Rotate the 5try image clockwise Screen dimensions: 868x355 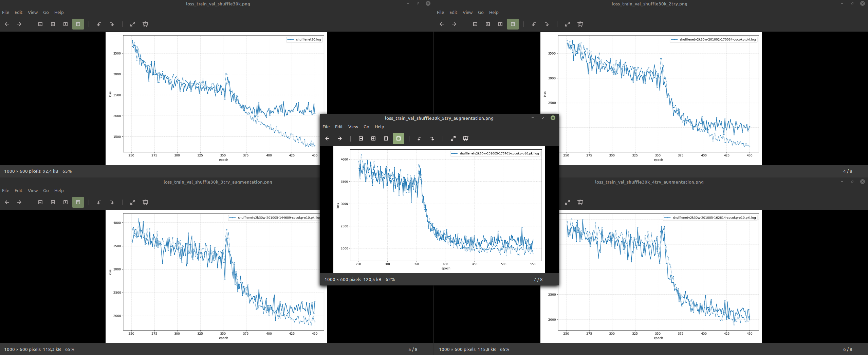tap(432, 138)
